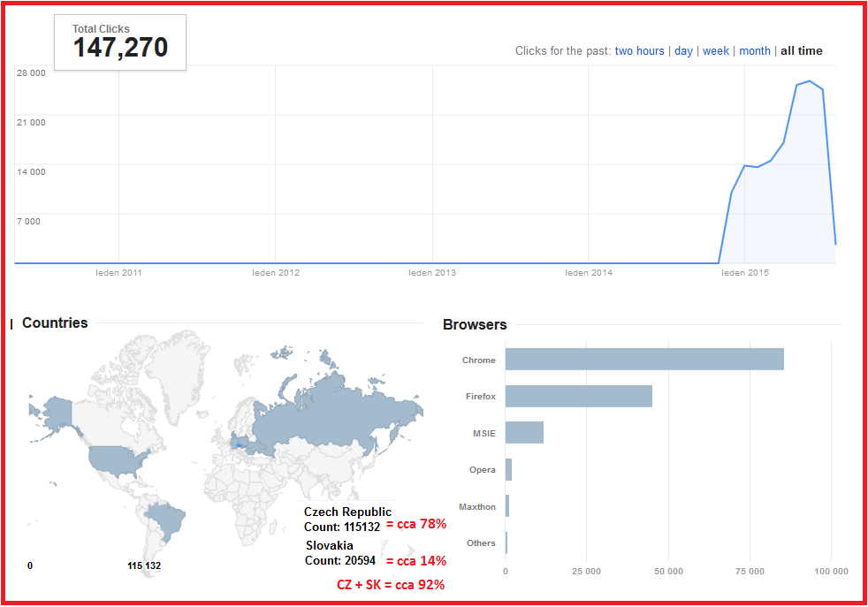Select the "all time" clicks view
This screenshot has width=868, height=607.
(x=801, y=50)
